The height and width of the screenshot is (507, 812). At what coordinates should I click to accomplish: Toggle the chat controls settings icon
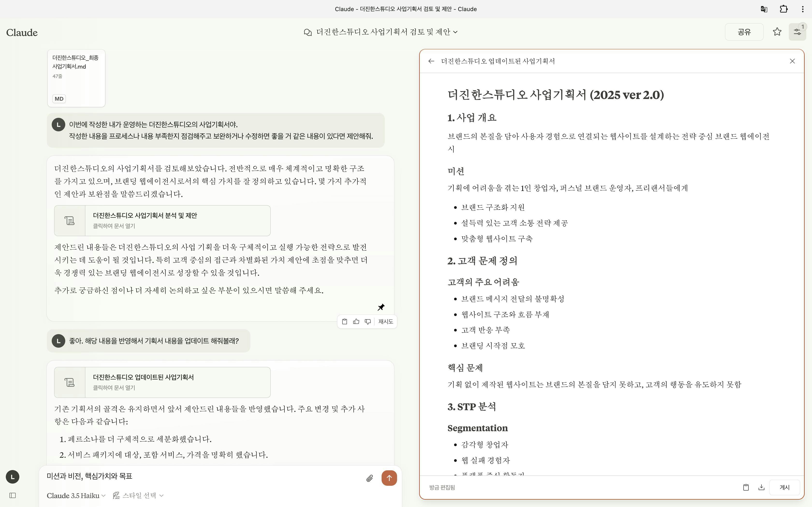pyautogui.click(x=797, y=32)
